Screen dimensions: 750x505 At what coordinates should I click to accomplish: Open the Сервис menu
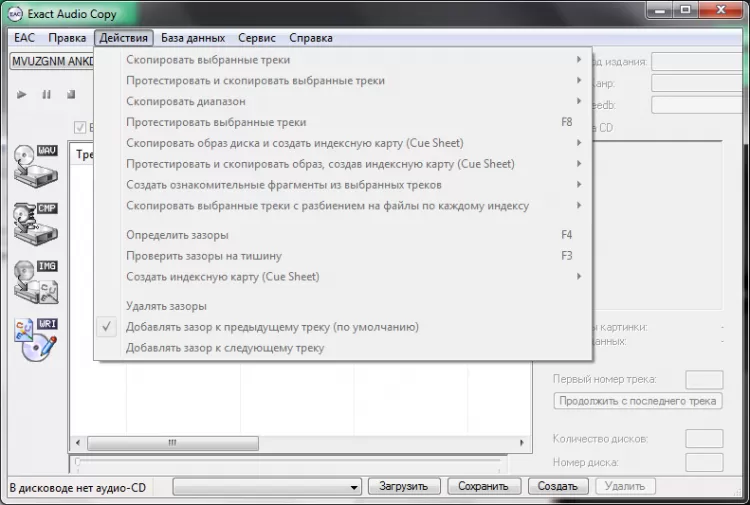click(257, 38)
